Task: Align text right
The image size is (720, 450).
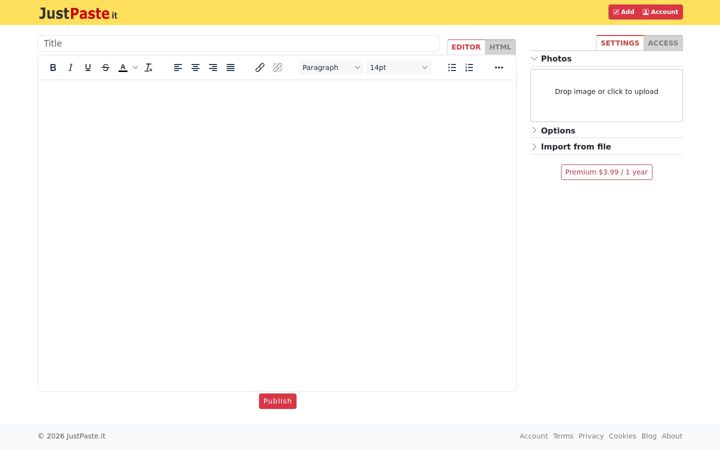Action: 213,68
